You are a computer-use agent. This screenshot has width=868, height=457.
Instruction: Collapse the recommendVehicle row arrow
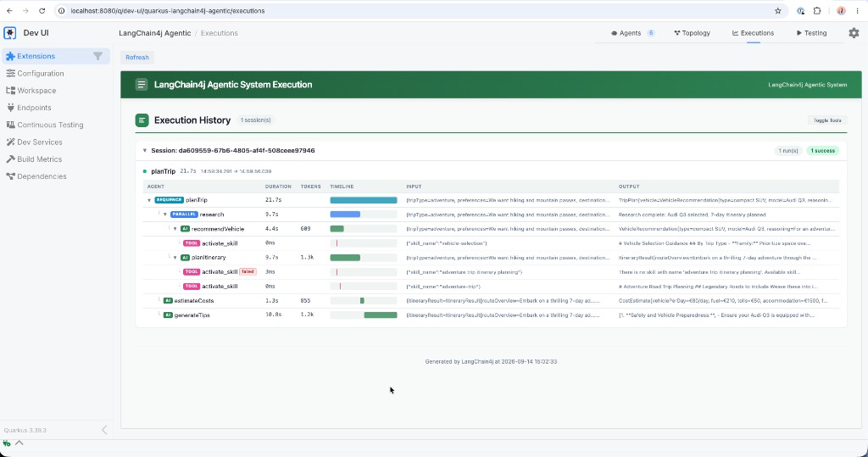click(175, 229)
